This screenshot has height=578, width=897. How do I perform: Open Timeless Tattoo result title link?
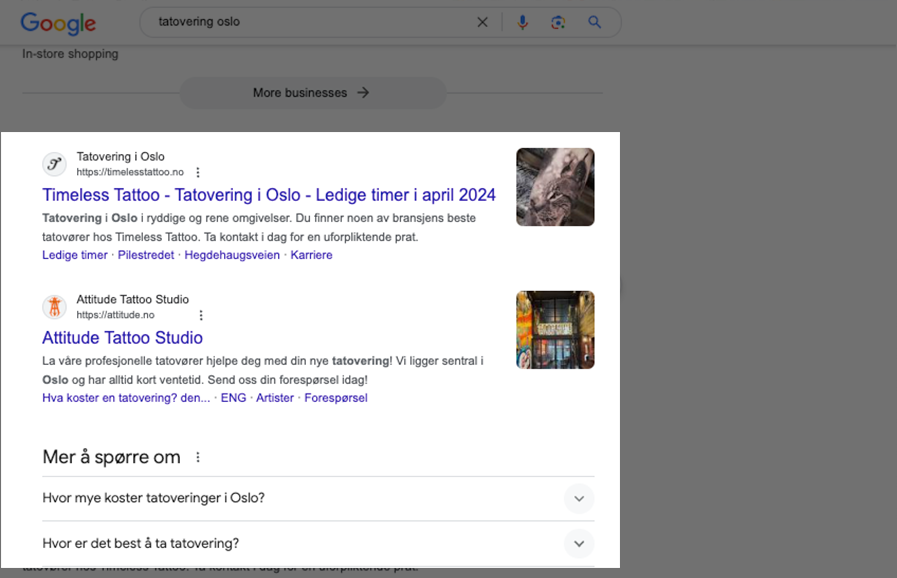[x=269, y=195]
